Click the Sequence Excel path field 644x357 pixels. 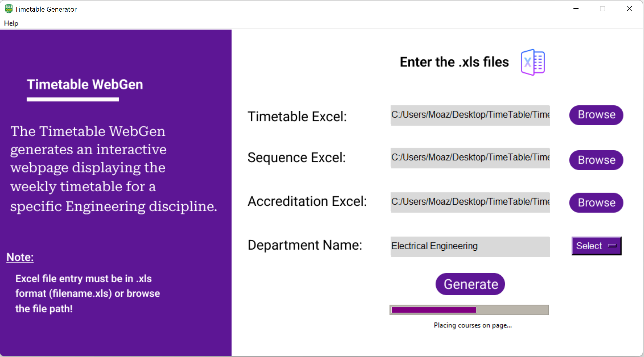pyautogui.click(x=470, y=158)
